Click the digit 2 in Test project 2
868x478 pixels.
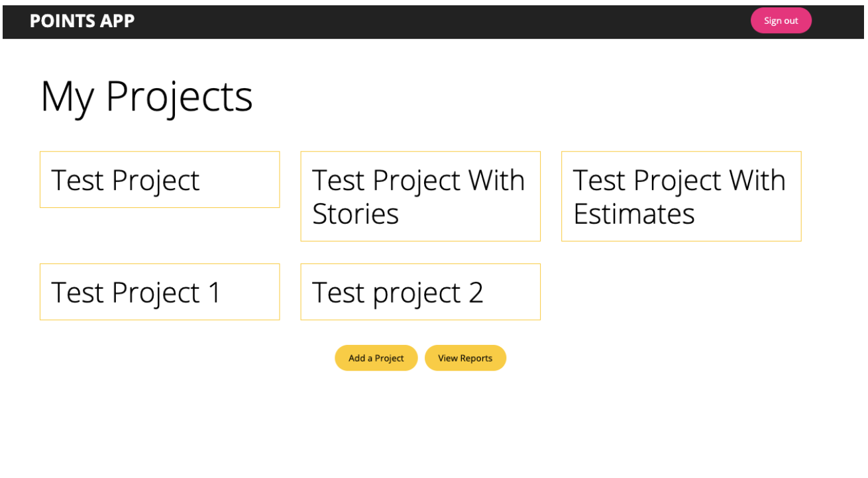[x=476, y=293]
